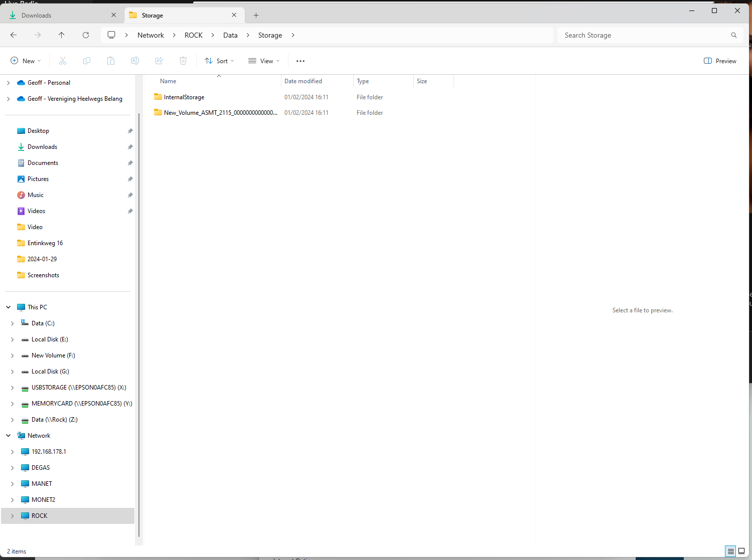Switch to large thumbnails view in the status bar
The width and height of the screenshot is (752, 560).
741,551
